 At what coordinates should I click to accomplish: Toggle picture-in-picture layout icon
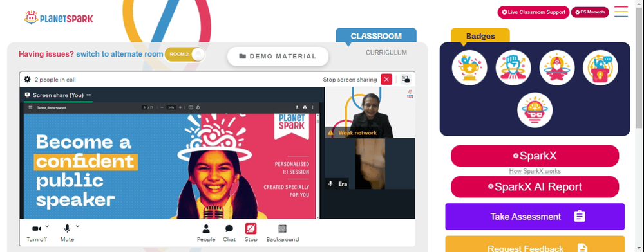[406, 80]
